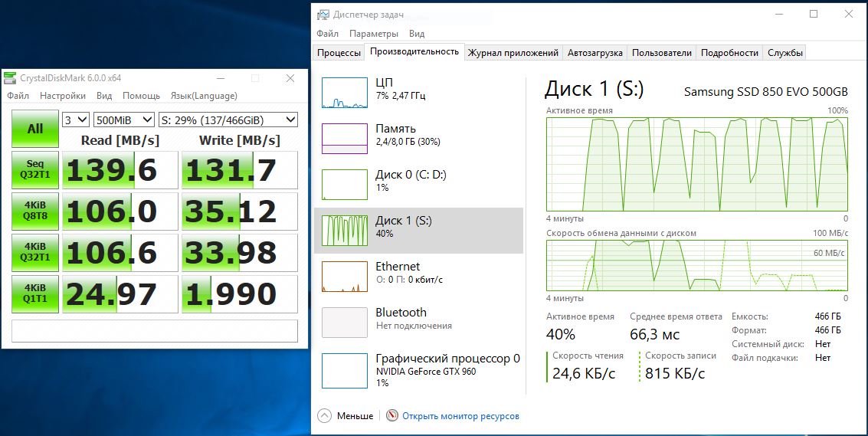868x436 pixels.
Task: Open the S: drive selection dropdown
Action: click(x=228, y=120)
